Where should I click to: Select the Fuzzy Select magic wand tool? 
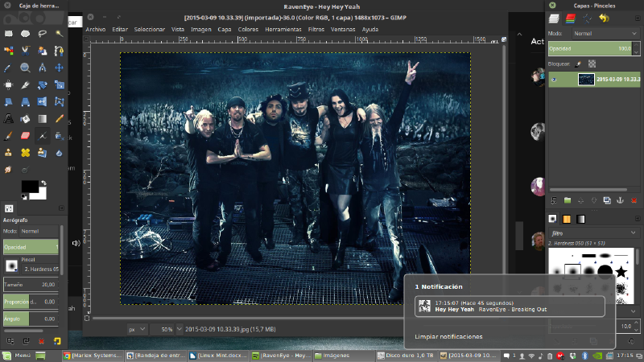click(x=59, y=34)
